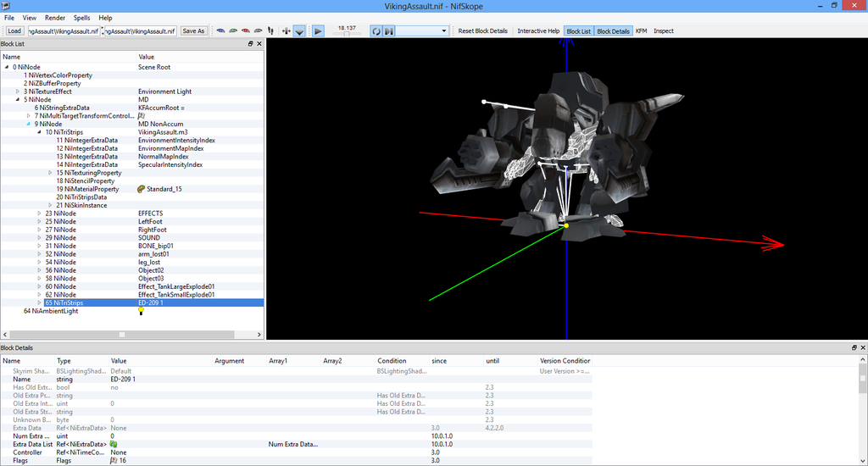The image size is (868, 466).
Task: Click the Block Details scroll down arrow
Action: coord(863,460)
